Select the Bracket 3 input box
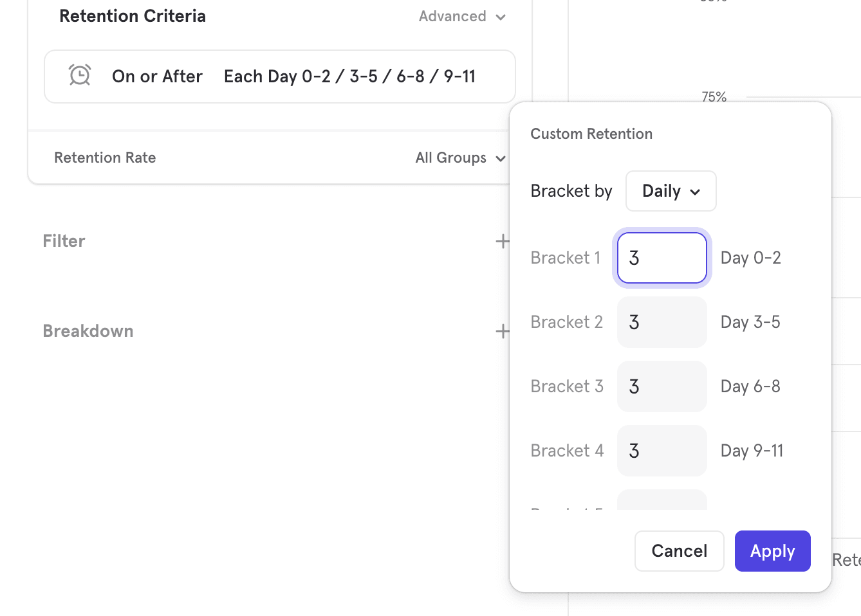Viewport: 861px width, 616px height. pos(662,386)
